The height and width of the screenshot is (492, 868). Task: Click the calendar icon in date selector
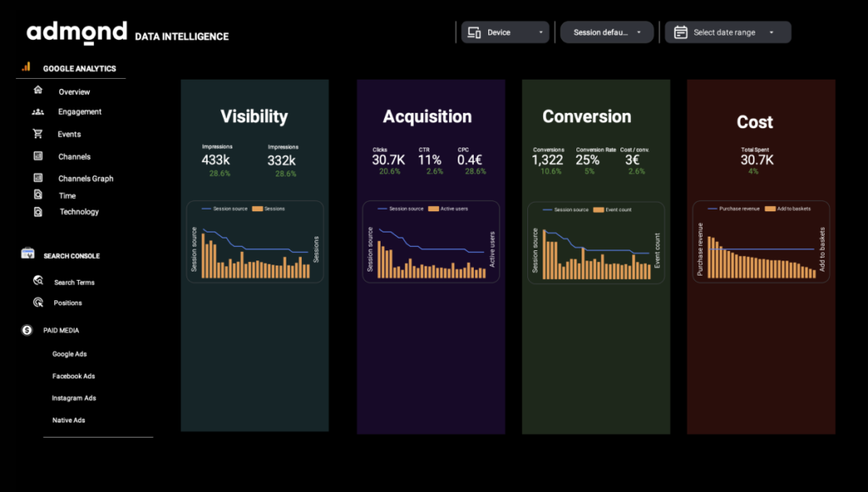tap(680, 32)
